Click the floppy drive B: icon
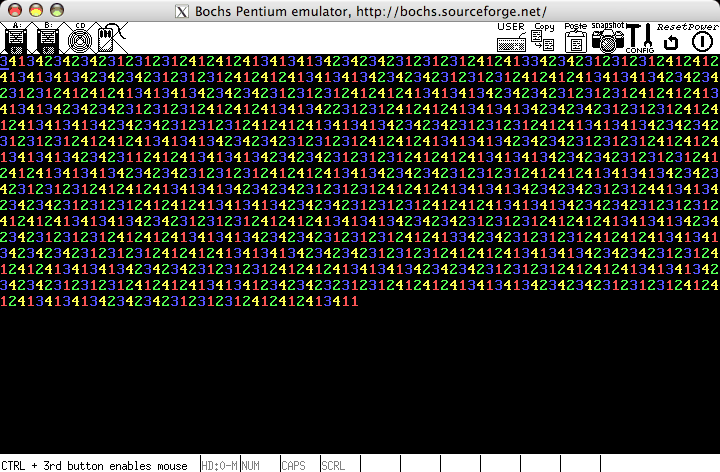 [48, 38]
